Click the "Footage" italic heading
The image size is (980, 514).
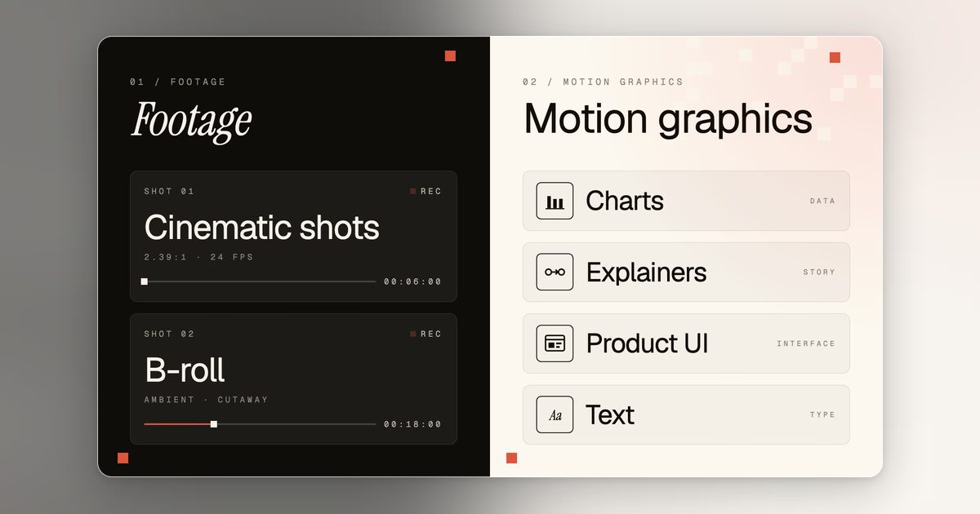(x=191, y=121)
